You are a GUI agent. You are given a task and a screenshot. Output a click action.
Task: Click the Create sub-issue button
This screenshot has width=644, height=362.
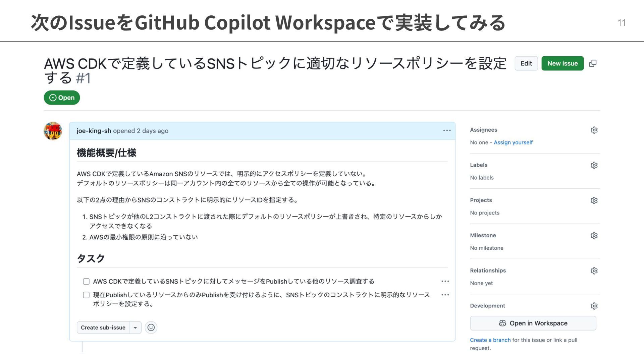click(103, 327)
